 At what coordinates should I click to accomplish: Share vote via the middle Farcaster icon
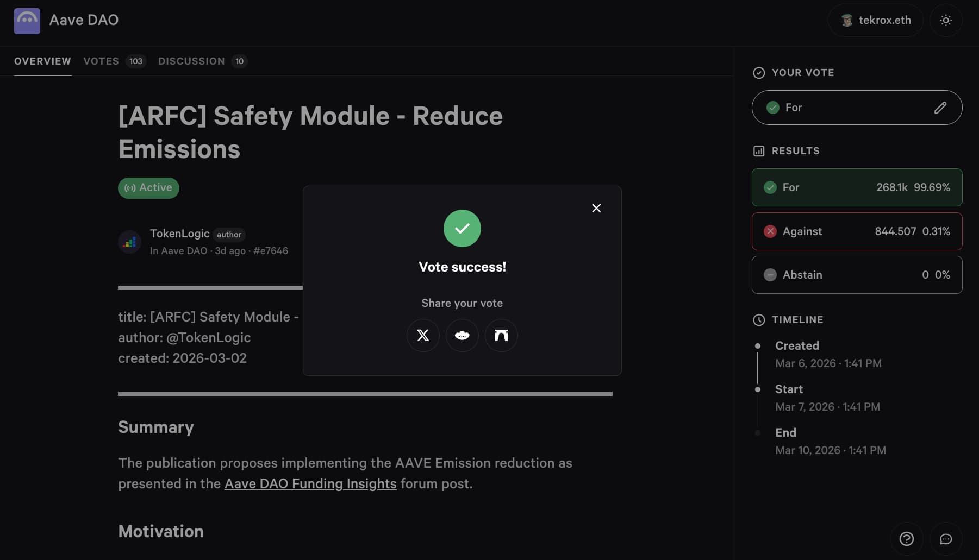pyautogui.click(x=462, y=335)
